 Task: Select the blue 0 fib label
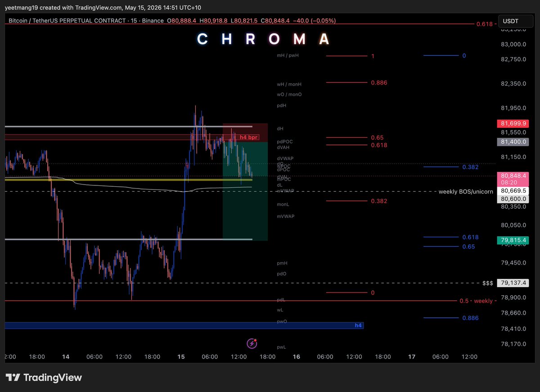[x=464, y=55]
